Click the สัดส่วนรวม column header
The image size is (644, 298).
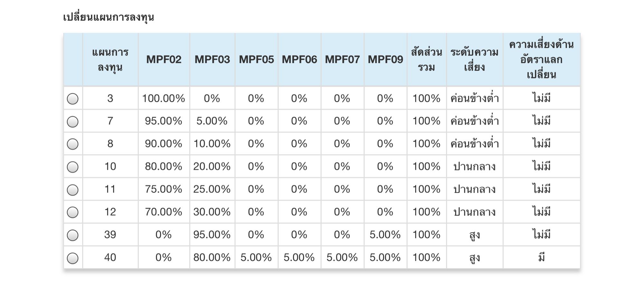[426, 60]
